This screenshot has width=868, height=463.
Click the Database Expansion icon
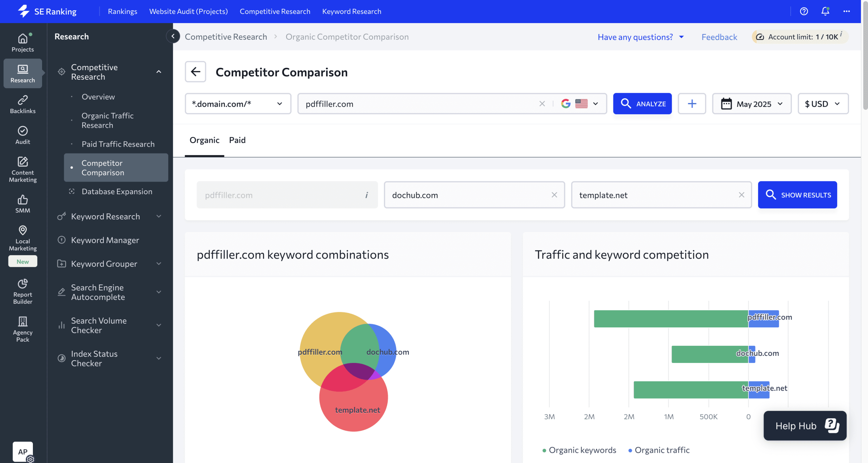coord(72,191)
